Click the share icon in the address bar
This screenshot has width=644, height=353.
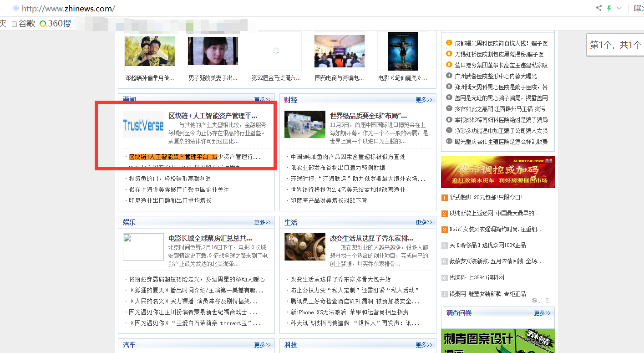pyautogui.click(x=599, y=8)
